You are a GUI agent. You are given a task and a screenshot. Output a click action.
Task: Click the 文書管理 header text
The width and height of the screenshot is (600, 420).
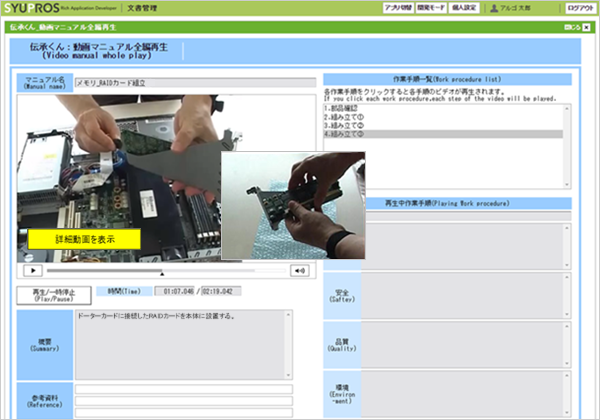(x=142, y=8)
